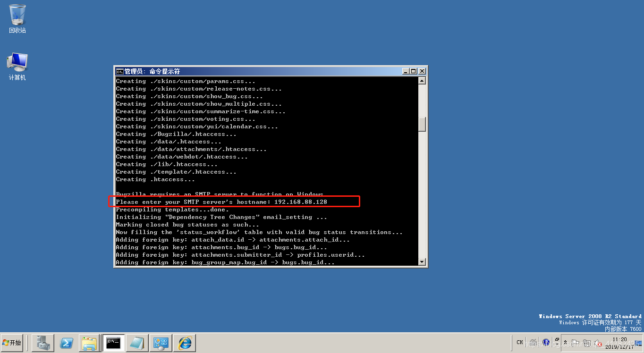Click 'Creating ./skins/custom/show_multiple.css...' line
This screenshot has width=644, height=353.
[x=199, y=104]
